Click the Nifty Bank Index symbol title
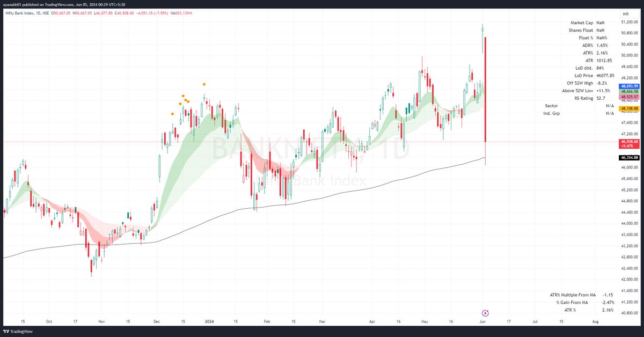This screenshot has height=337, width=644. pyautogui.click(x=20, y=14)
